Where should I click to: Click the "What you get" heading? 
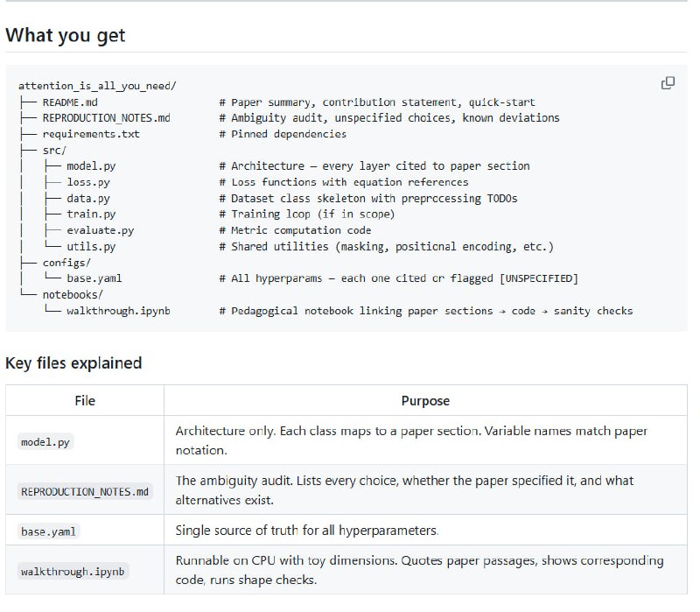tap(66, 36)
